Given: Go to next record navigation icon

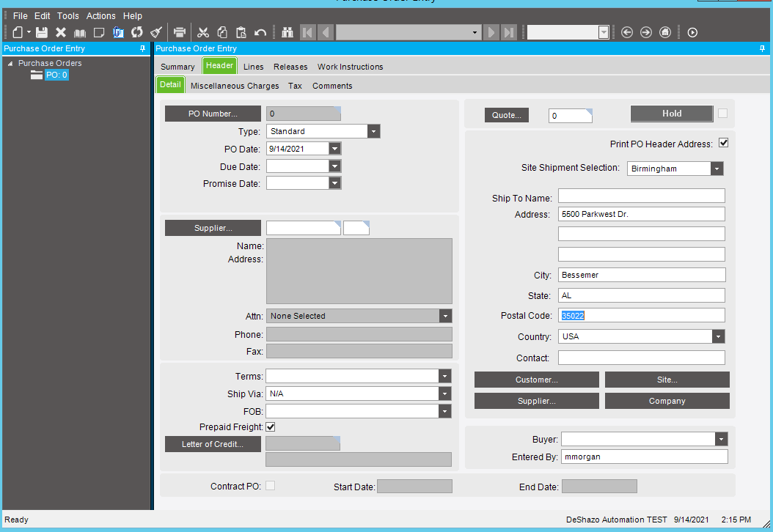Looking at the screenshot, I should click(x=491, y=32).
